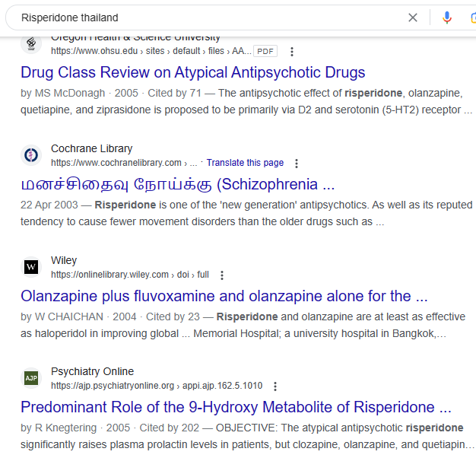The width and height of the screenshot is (476, 458).
Task: Click the onlinelibrary.wiley.com URL breadcrumb
Action: [x=130, y=275]
